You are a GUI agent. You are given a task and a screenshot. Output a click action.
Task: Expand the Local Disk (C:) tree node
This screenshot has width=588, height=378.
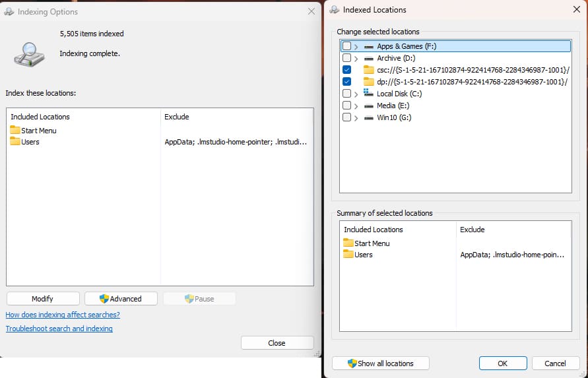click(x=356, y=94)
